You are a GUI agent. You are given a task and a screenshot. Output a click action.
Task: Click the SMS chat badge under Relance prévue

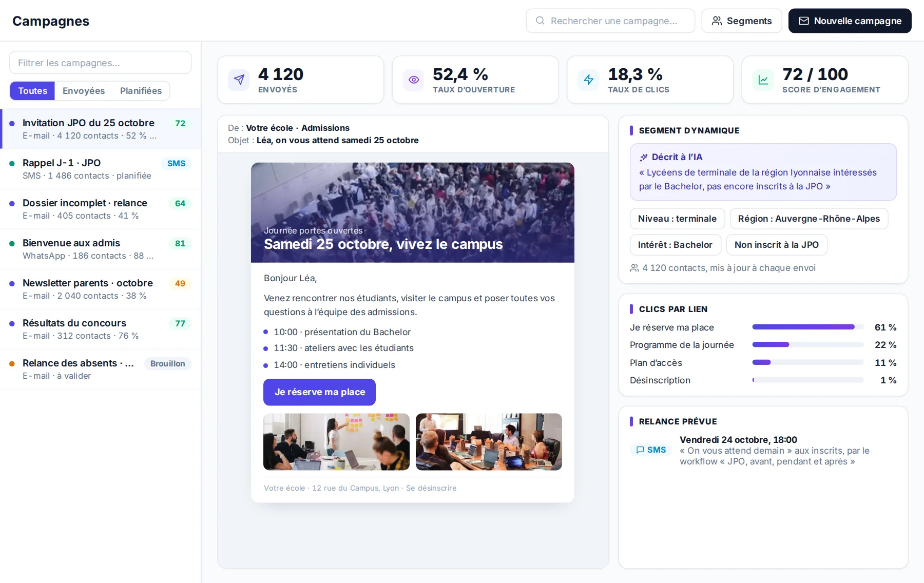tap(651, 450)
